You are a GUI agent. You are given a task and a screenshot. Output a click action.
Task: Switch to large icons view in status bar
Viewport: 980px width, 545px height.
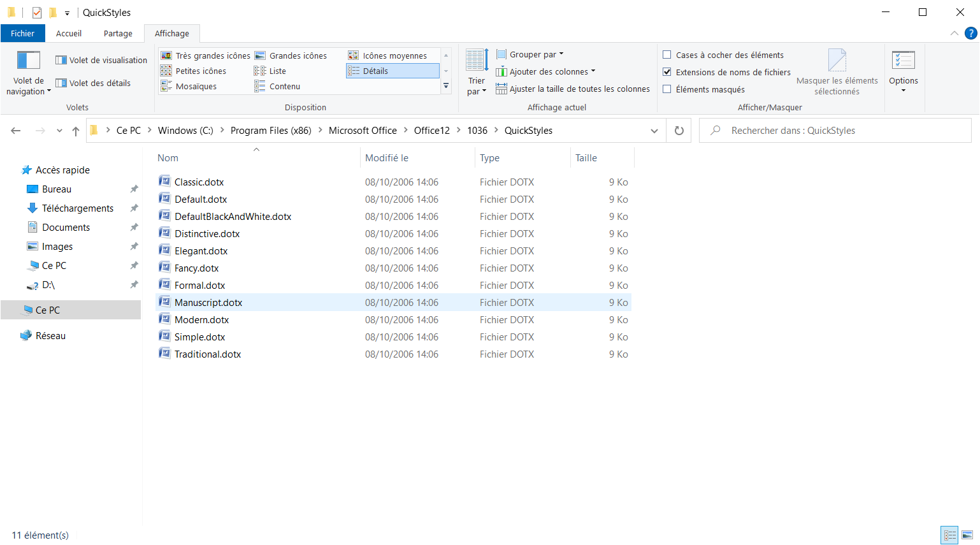[967, 535]
